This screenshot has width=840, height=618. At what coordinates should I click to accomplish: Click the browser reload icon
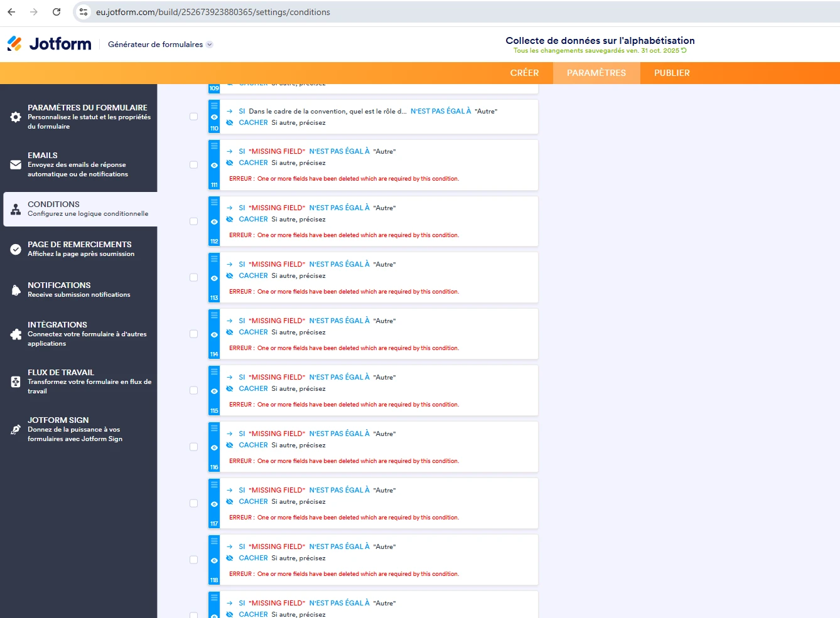pyautogui.click(x=57, y=12)
